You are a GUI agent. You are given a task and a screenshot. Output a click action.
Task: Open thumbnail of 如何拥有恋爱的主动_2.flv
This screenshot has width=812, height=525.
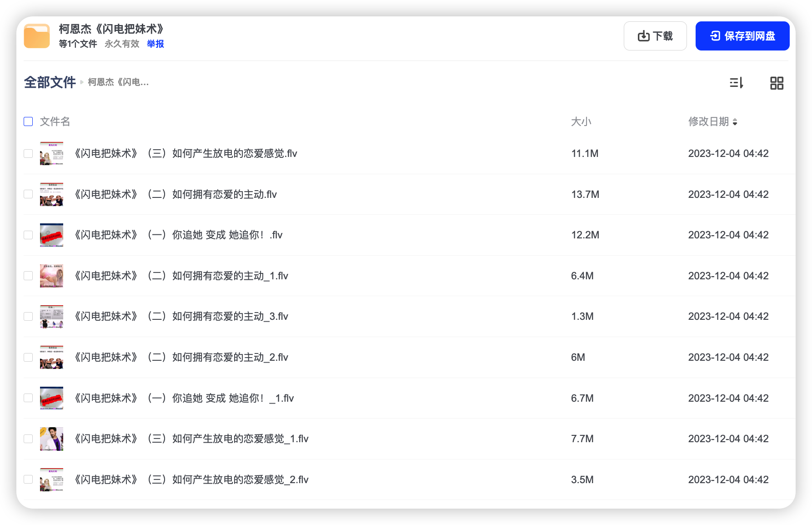[51, 357]
